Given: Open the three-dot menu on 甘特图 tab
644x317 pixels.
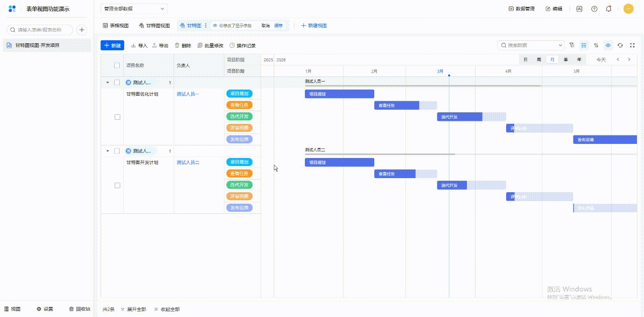Looking at the screenshot, I should click(205, 25).
